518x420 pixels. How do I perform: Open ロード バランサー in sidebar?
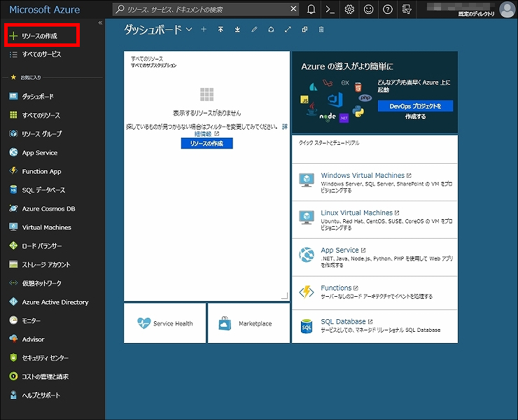(x=35, y=246)
